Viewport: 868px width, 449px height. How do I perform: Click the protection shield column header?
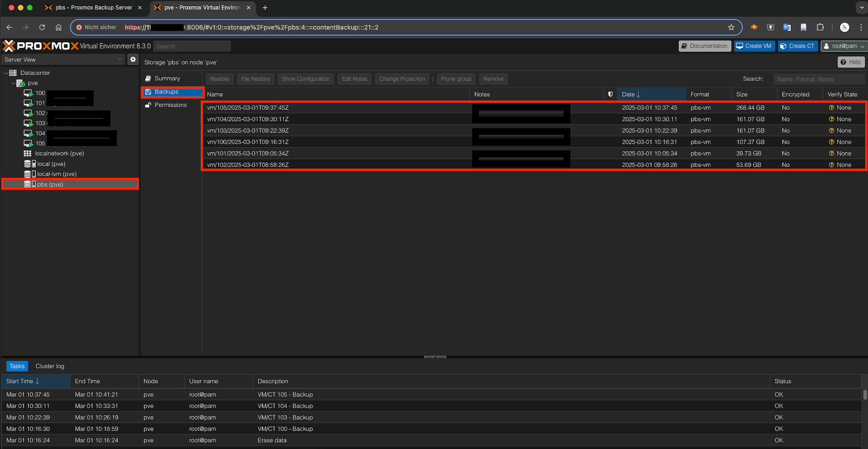[610, 94]
